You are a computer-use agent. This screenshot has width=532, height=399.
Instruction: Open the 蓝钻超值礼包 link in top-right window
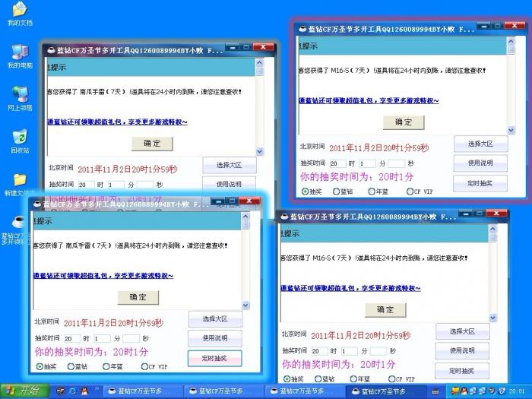(x=369, y=100)
